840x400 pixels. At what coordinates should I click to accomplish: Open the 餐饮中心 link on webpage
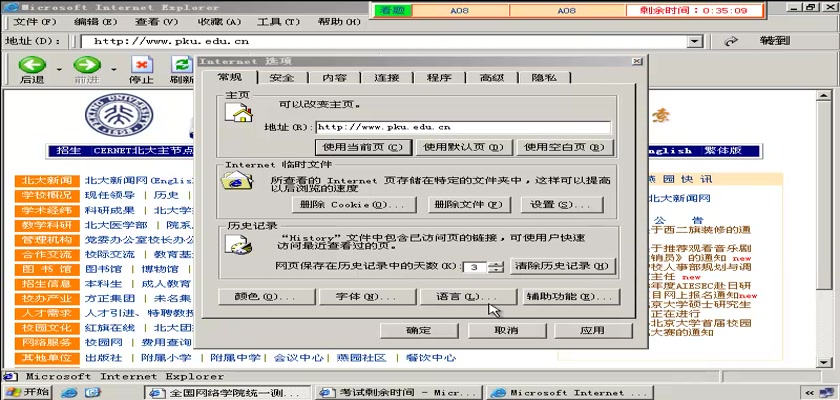point(431,358)
